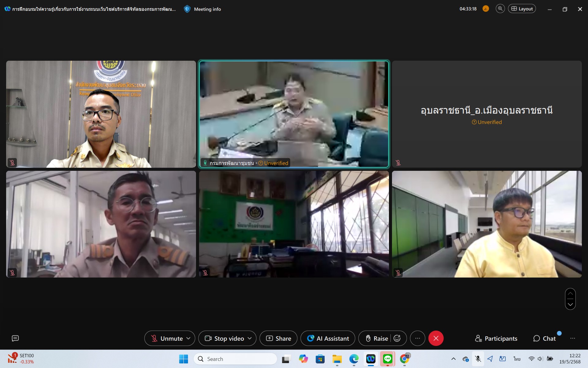This screenshot has width=588, height=368.
Task: Raise your hand
Action: tap(377, 338)
